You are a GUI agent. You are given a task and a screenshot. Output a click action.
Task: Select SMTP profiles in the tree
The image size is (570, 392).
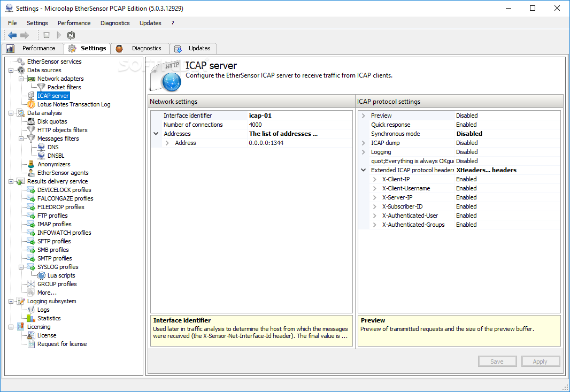55,258
